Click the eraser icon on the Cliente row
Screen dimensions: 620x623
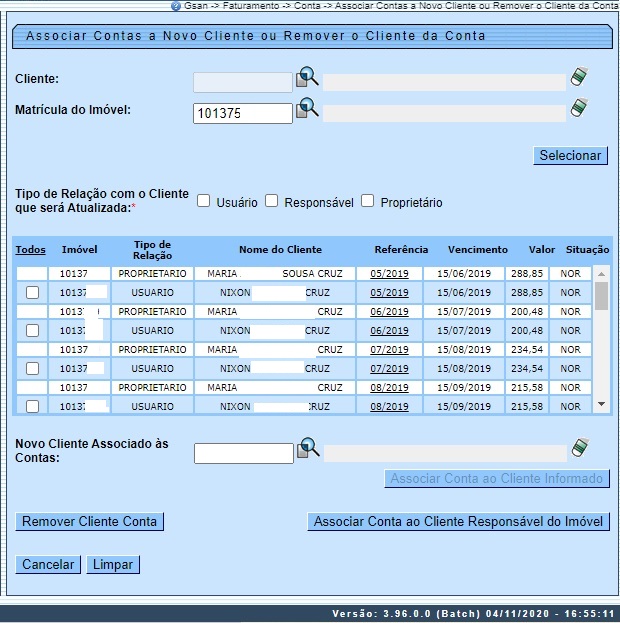click(x=579, y=78)
